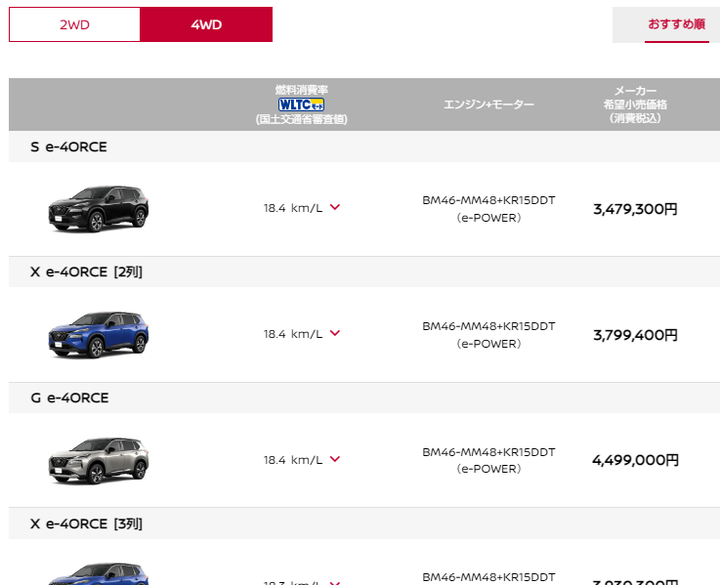Click the X e-4ORCE [2列] grade title

[86, 272]
